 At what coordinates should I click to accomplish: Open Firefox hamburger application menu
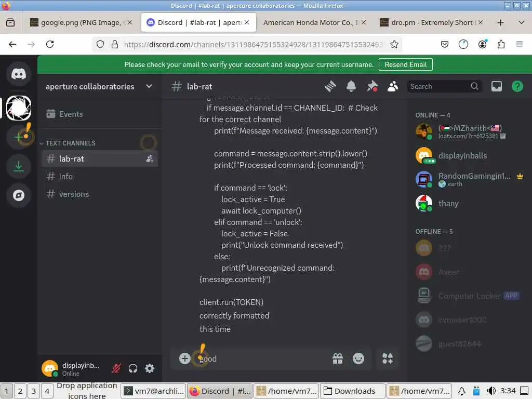[x=520, y=45]
